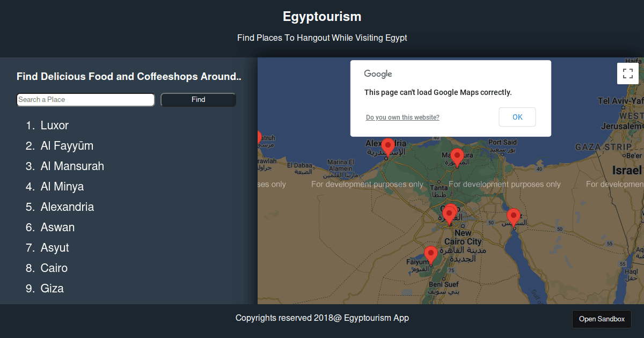Click the Google logo in dialog

[x=378, y=74]
